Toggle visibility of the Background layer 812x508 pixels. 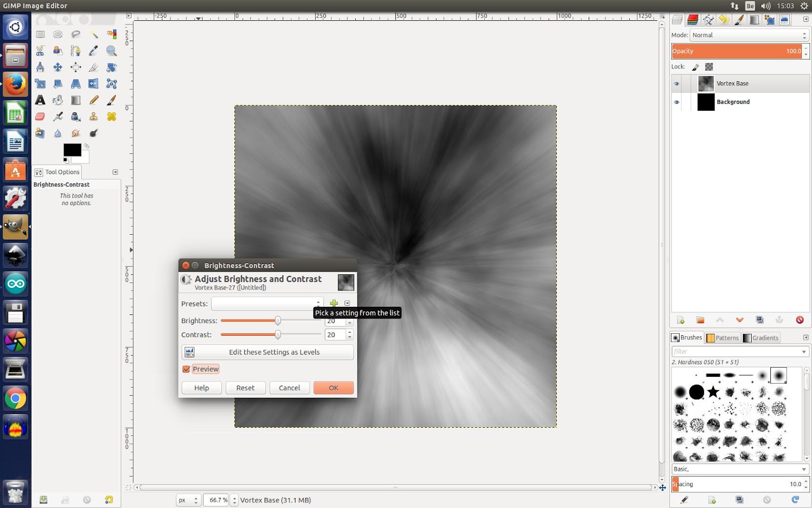click(x=676, y=102)
